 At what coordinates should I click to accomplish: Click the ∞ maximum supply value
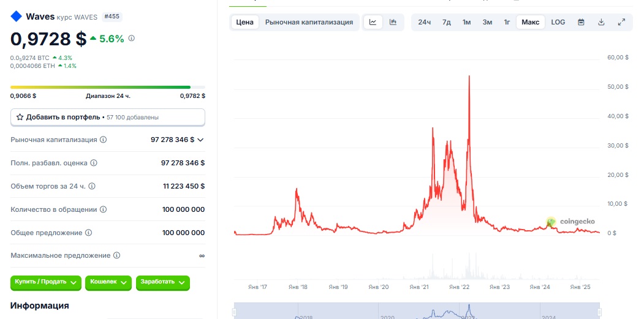(202, 255)
